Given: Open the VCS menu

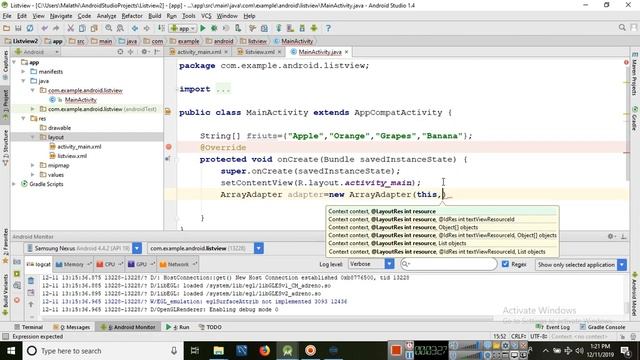Looking at the screenshot, I should [206, 16].
